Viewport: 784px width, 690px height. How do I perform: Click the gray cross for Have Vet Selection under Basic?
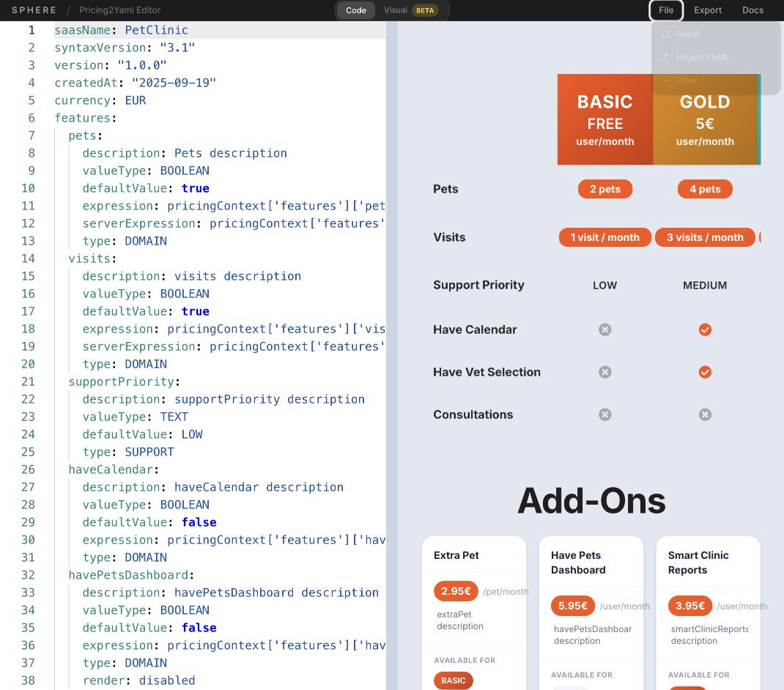point(605,372)
